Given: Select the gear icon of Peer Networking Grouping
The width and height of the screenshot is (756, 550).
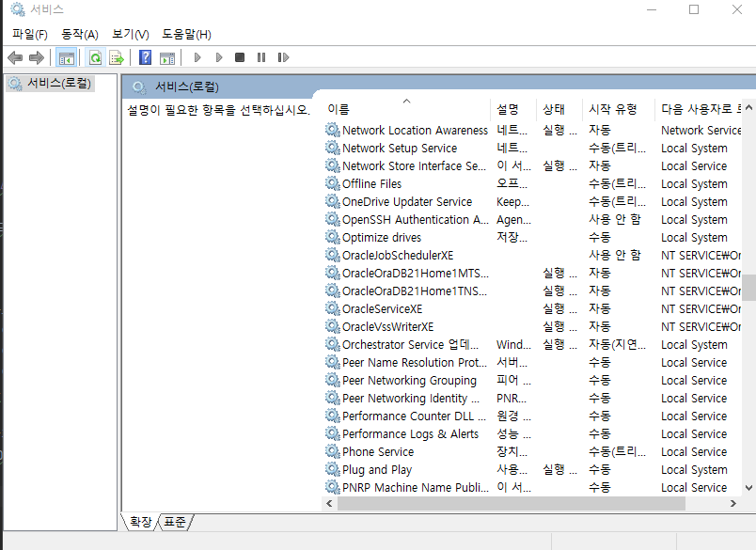Looking at the screenshot, I should click(x=332, y=380).
